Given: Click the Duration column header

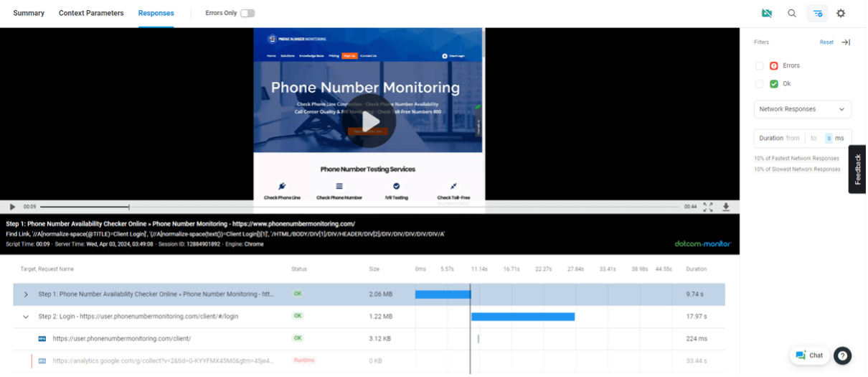Looking at the screenshot, I should [x=696, y=269].
